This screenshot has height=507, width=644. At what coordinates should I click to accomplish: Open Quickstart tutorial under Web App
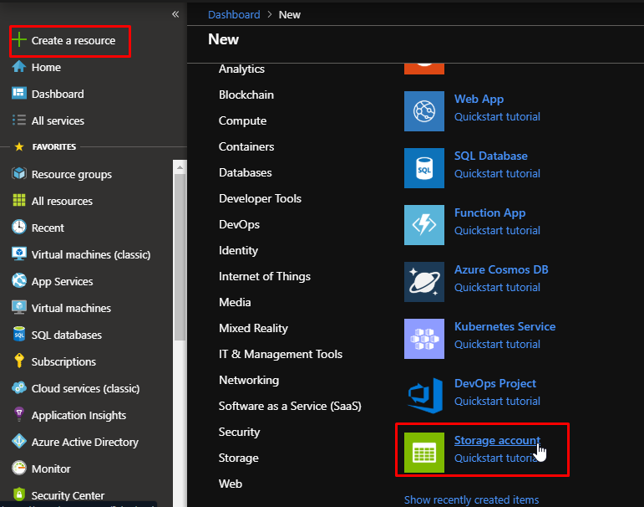[x=497, y=117]
